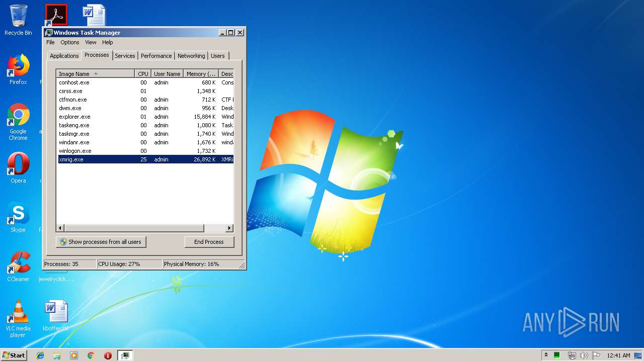Image resolution: width=644 pixels, height=362 pixels.
Task: Open the network tray icon
Action: pos(572,355)
